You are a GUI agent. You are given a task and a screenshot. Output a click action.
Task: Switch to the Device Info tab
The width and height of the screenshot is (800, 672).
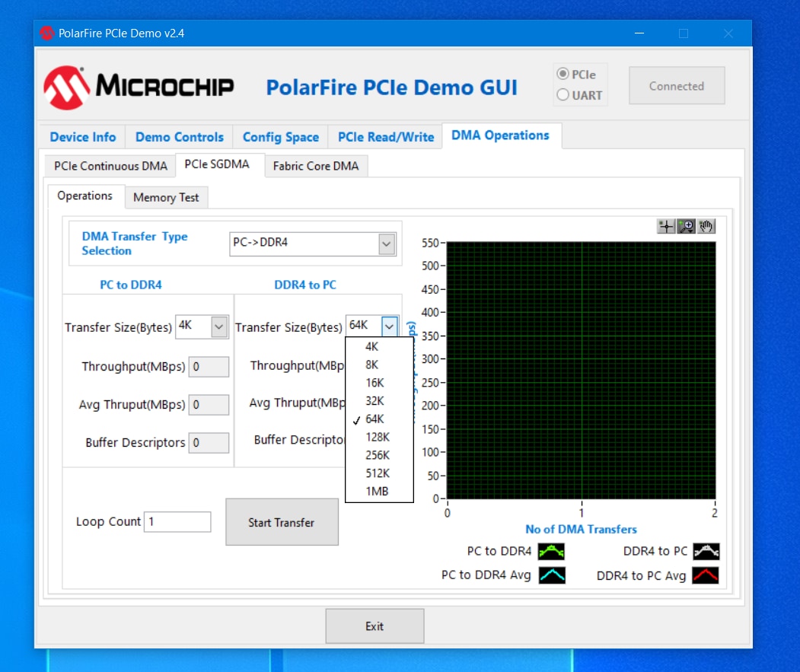(83, 137)
